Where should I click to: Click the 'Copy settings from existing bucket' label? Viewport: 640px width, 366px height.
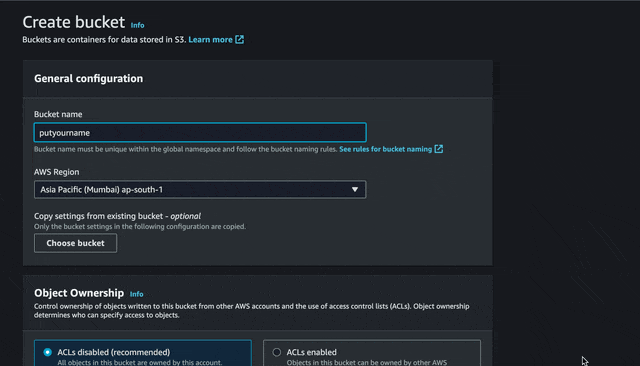117,216
